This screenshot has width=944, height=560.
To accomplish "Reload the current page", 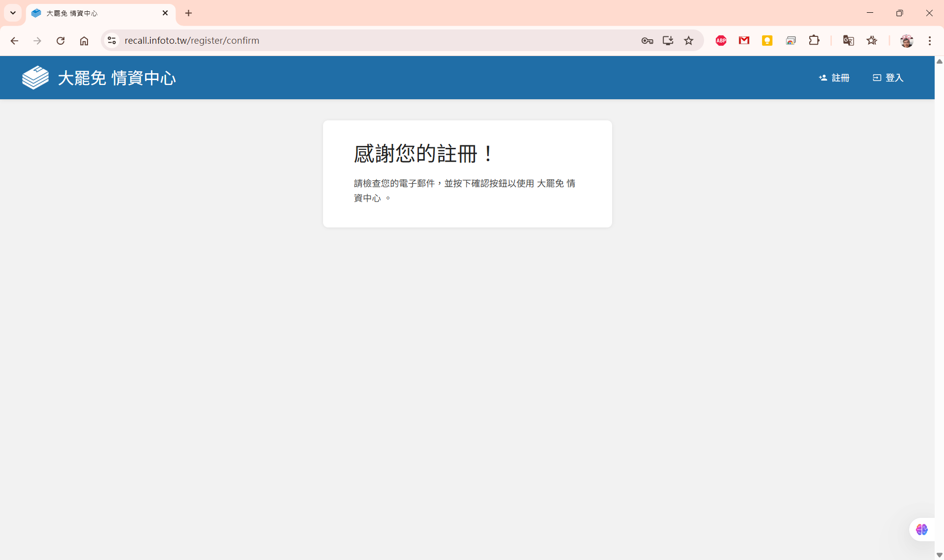I will pos(60,41).
